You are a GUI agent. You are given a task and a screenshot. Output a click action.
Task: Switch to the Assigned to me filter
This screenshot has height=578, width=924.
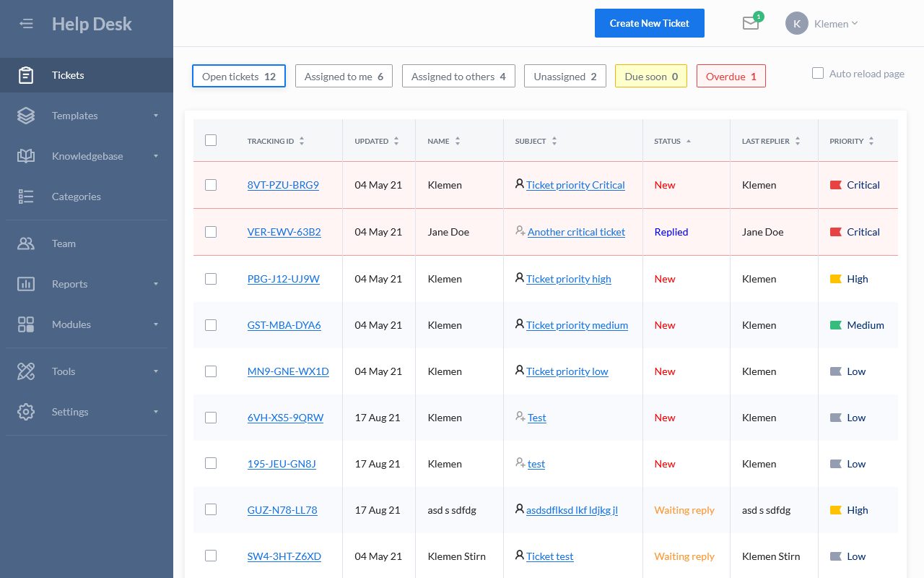(x=344, y=77)
